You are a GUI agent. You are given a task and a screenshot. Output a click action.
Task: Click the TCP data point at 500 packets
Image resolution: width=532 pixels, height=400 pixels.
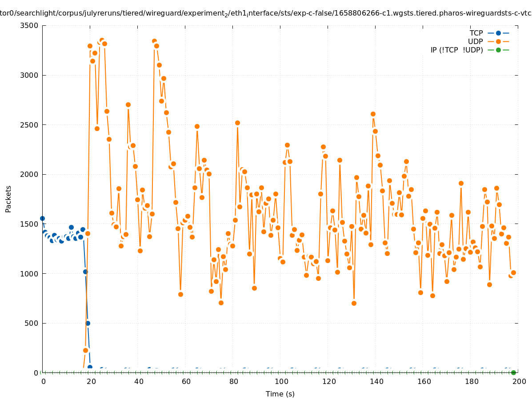pos(88,323)
